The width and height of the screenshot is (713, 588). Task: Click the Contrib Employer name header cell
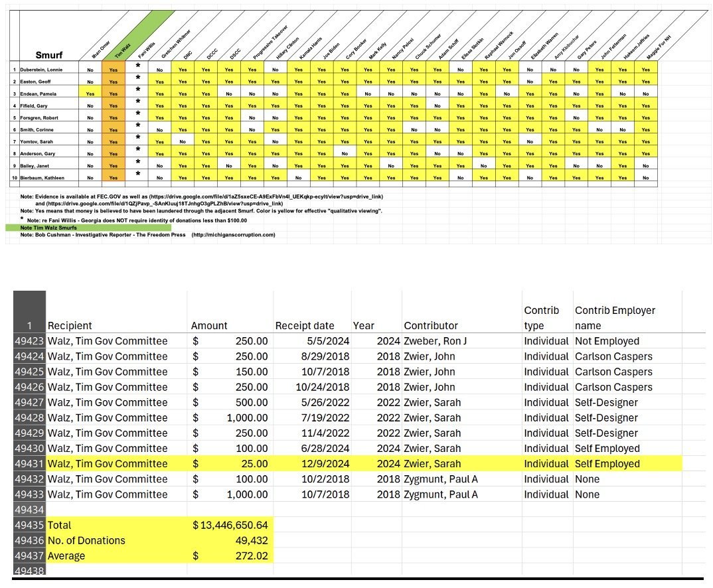coord(617,317)
